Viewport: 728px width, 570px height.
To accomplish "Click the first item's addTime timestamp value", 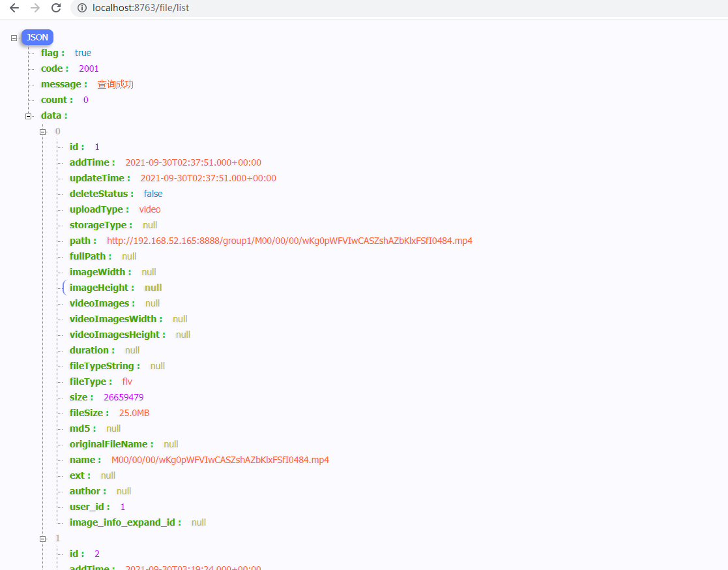I will click(193, 162).
